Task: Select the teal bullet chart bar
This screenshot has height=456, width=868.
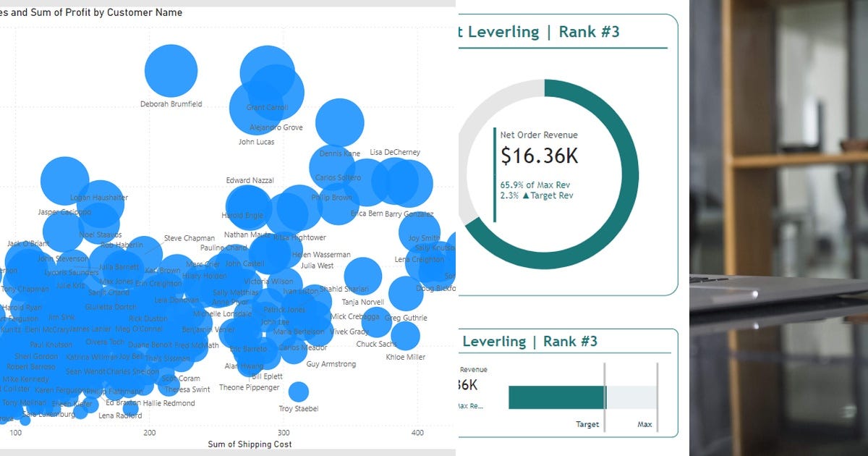Action: click(x=557, y=396)
